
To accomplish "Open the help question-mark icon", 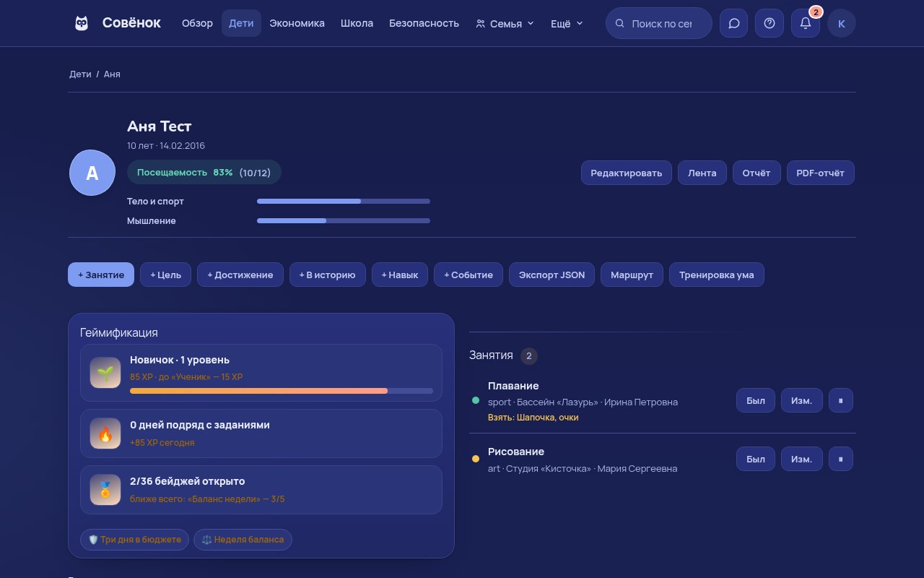I will [x=770, y=23].
